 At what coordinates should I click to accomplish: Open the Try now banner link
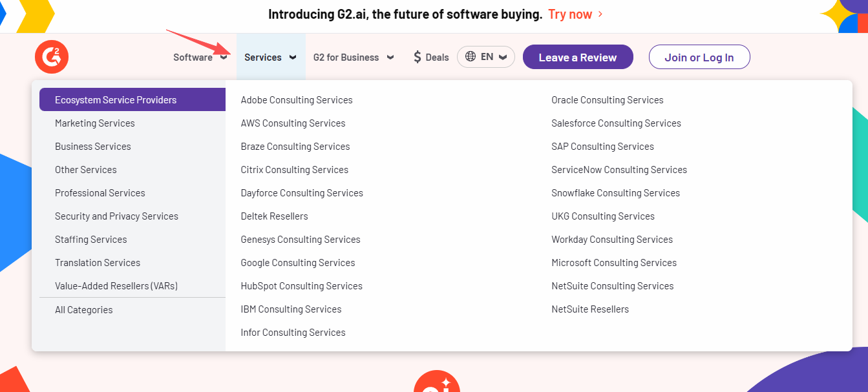(x=570, y=14)
